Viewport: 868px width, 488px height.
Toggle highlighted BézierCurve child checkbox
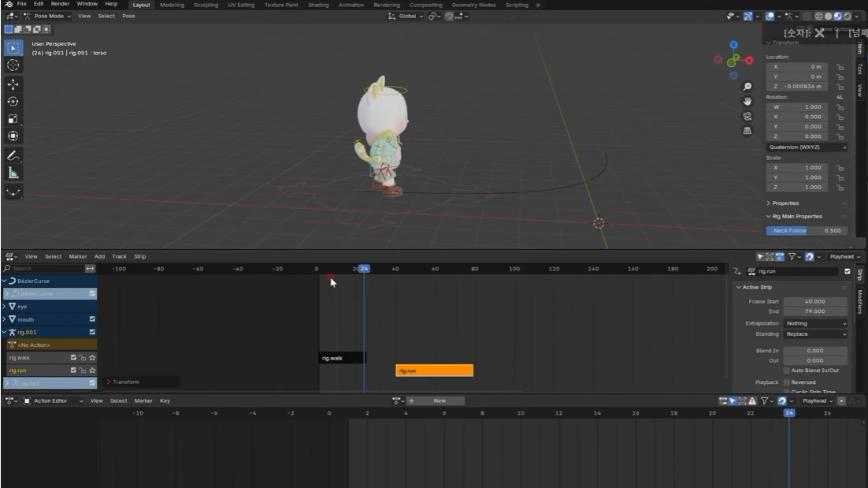(92, 293)
